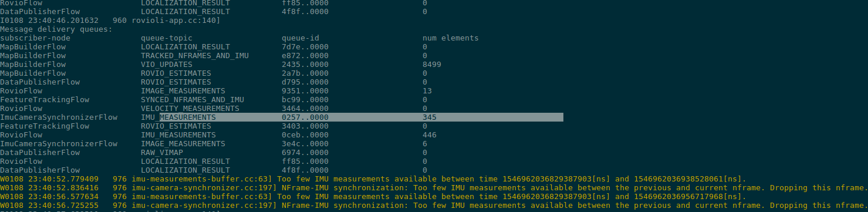Select the nanosecond value 1546962036938528061[ns]

point(685,179)
